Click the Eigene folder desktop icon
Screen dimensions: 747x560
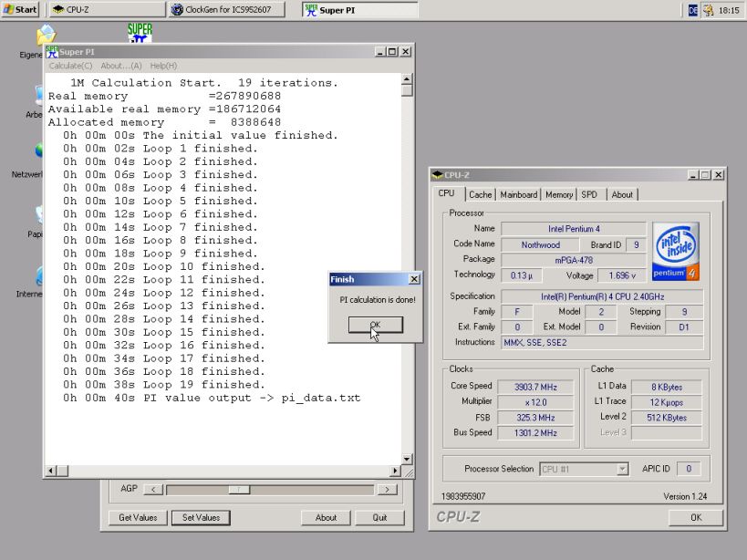pyautogui.click(x=47, y=35)
